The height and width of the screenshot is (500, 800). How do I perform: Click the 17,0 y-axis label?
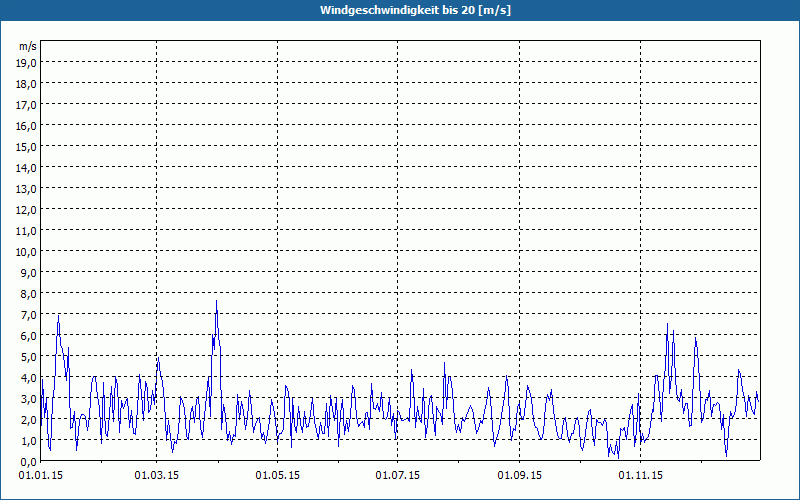tap(26, 105)
